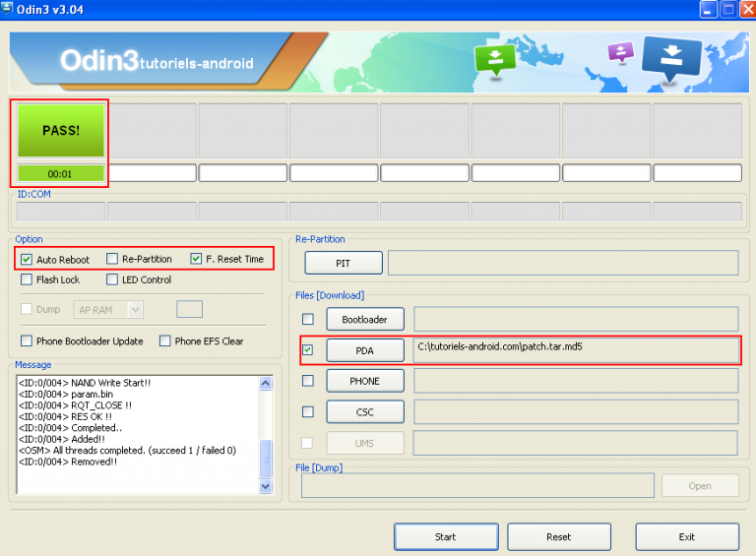Choose a CSC file via button
This screenshot has height=556, width=756.
[365, 412]
